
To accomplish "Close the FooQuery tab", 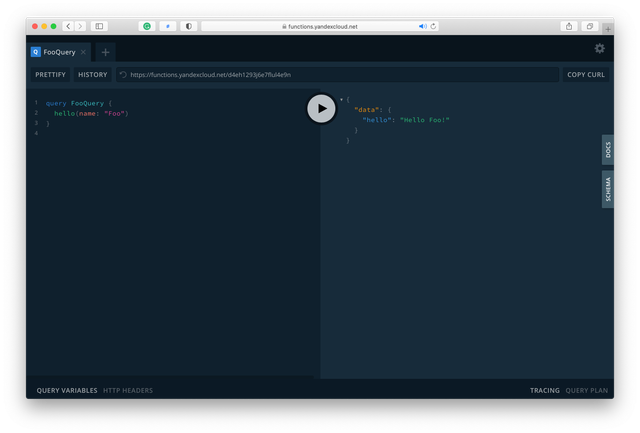I will coord(84,52).
